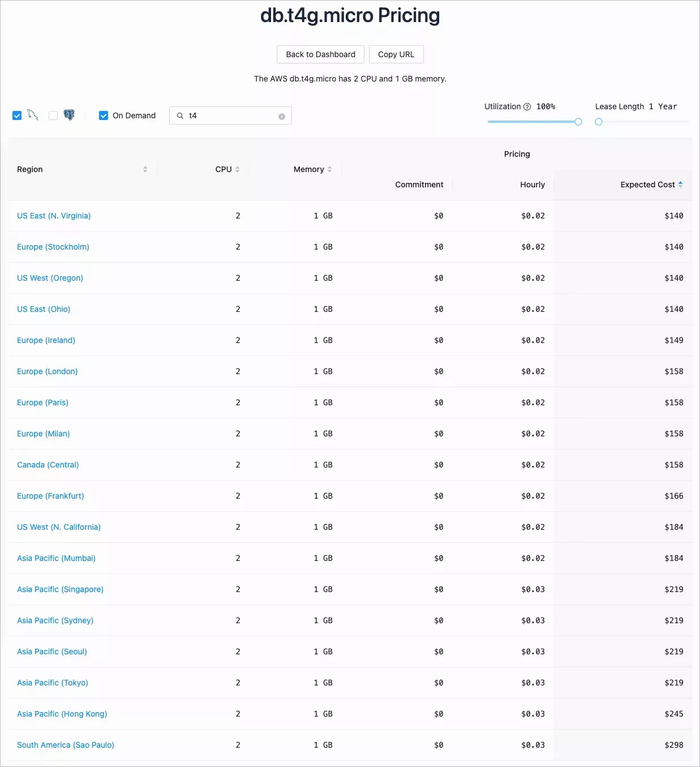Click the Lease Length slider handle
This screenshot has height=767, width=700.
point(599,122)
